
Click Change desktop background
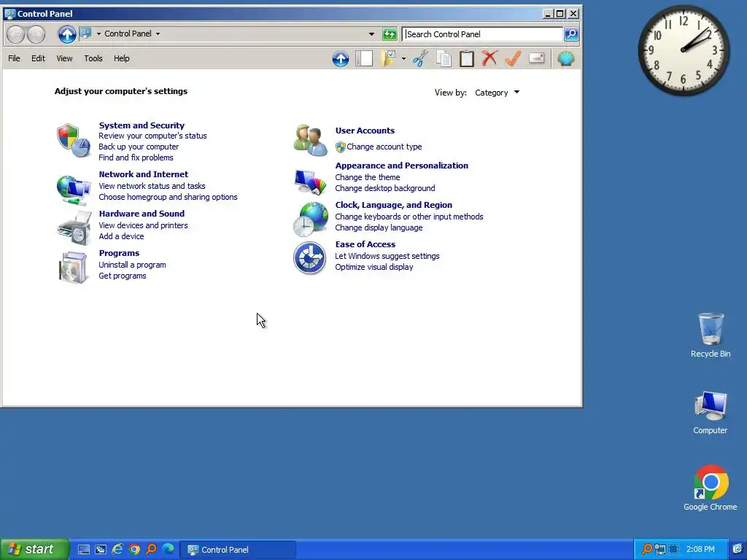[x=385, y=188]
